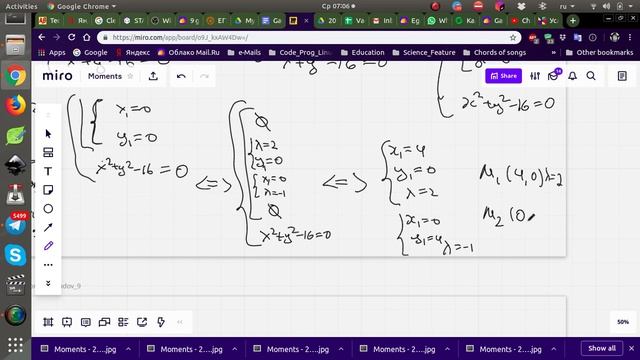Open the Moments board title
Viewport: 640px width, 360px height.
click(x=105, y=76)
